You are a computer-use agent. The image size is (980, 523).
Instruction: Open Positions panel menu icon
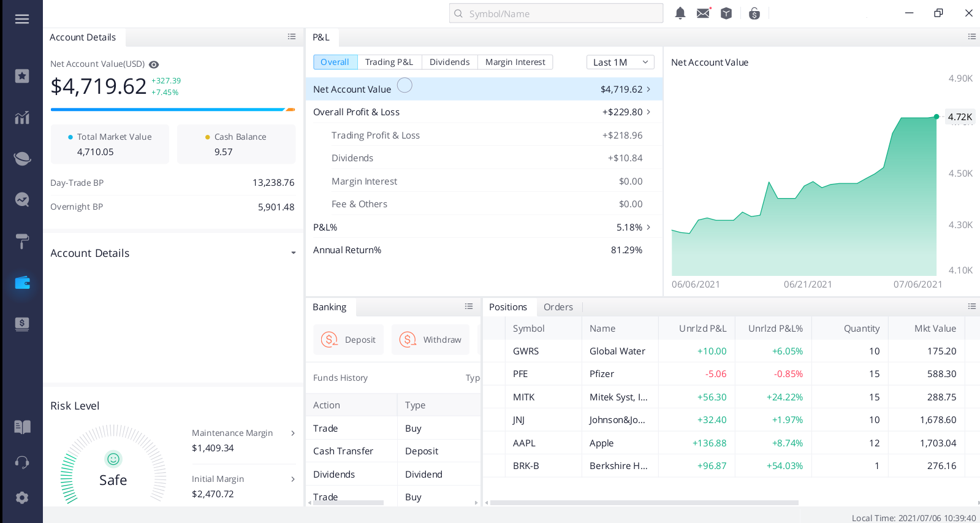point(971,307)
